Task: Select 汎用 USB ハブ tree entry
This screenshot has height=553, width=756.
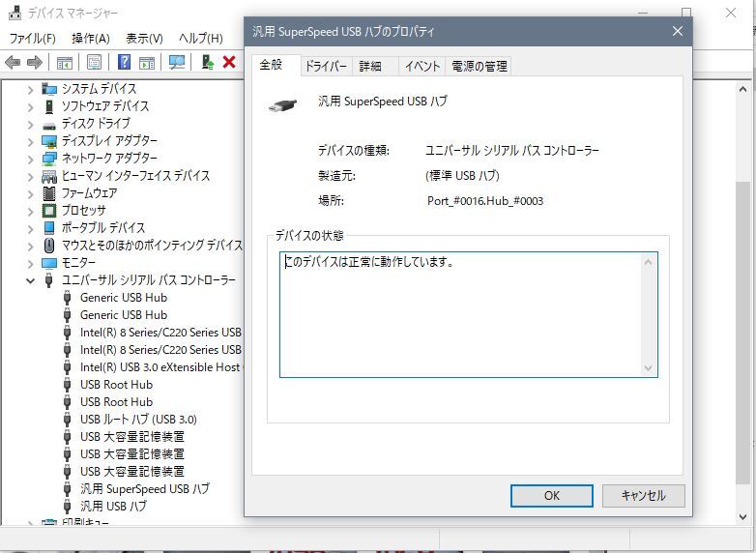Action: click(x=113, y=507)
